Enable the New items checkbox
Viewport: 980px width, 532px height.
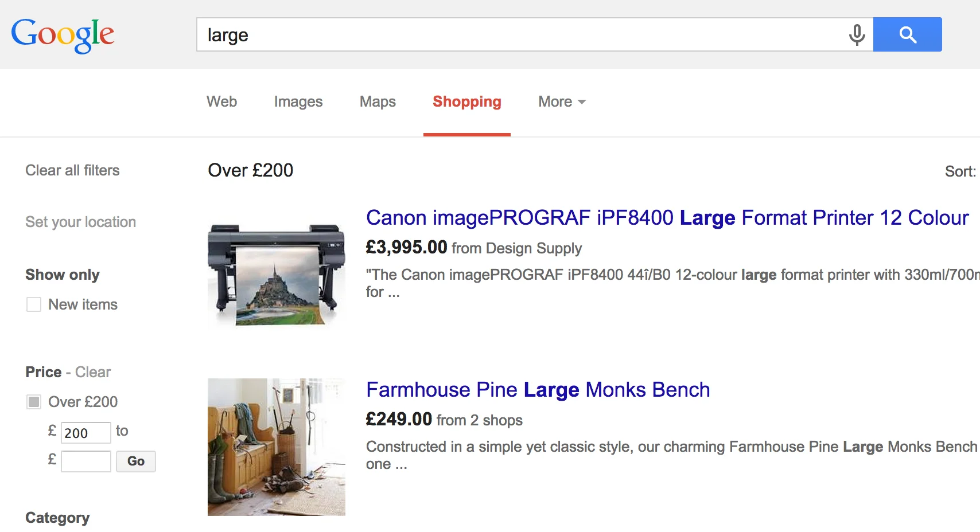[34, 304]
